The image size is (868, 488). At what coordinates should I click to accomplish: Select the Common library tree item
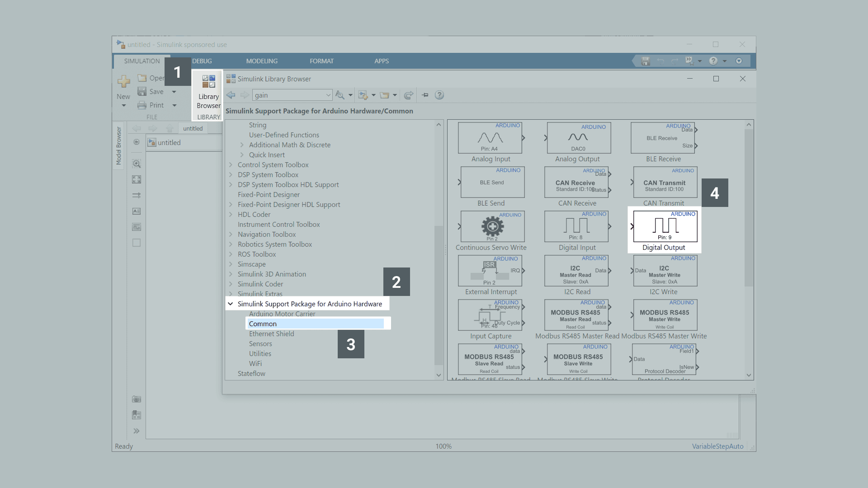[x=263, y=324]
